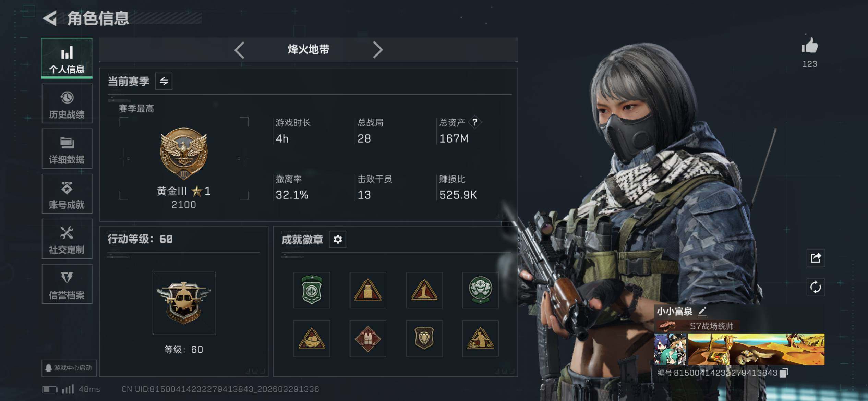868x401 pixels.
Task: Open the 社交定制 sidebar tab
Action: [x=67, y=239]
